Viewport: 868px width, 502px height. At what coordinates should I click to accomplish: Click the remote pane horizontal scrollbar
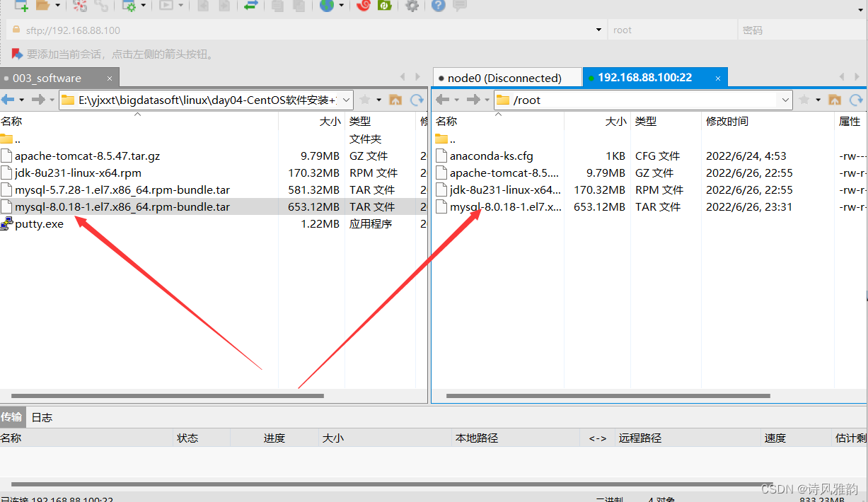point(608,396)
